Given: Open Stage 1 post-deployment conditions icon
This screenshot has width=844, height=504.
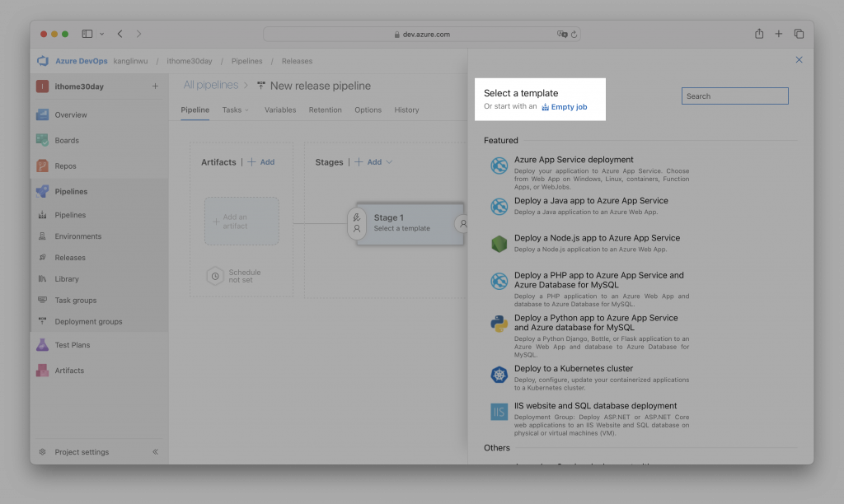Looking at the screenshot, I should (462, 223).
